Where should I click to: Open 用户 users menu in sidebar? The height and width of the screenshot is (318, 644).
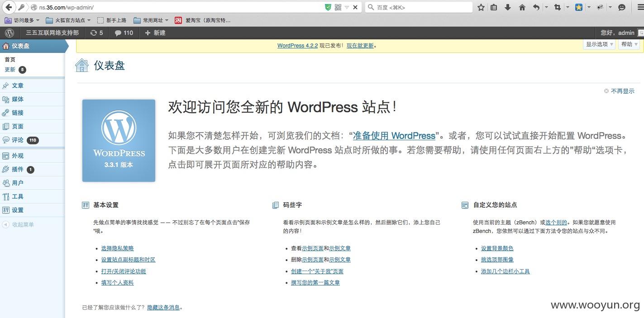coord(18,183)
